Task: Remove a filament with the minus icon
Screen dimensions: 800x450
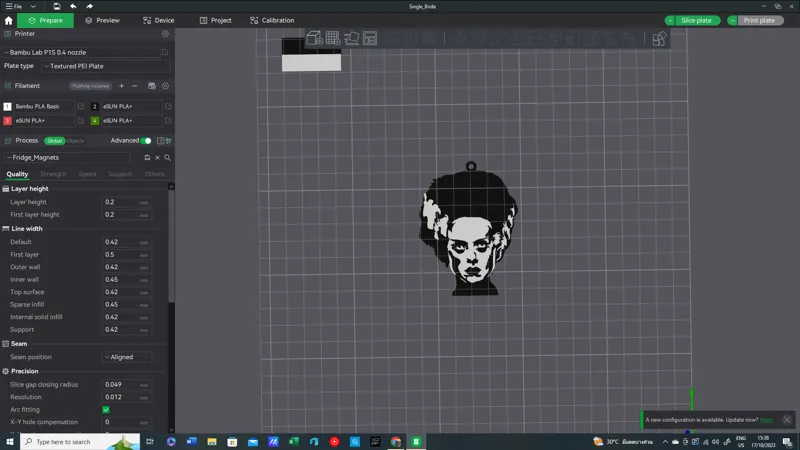Action: point(135,86)
